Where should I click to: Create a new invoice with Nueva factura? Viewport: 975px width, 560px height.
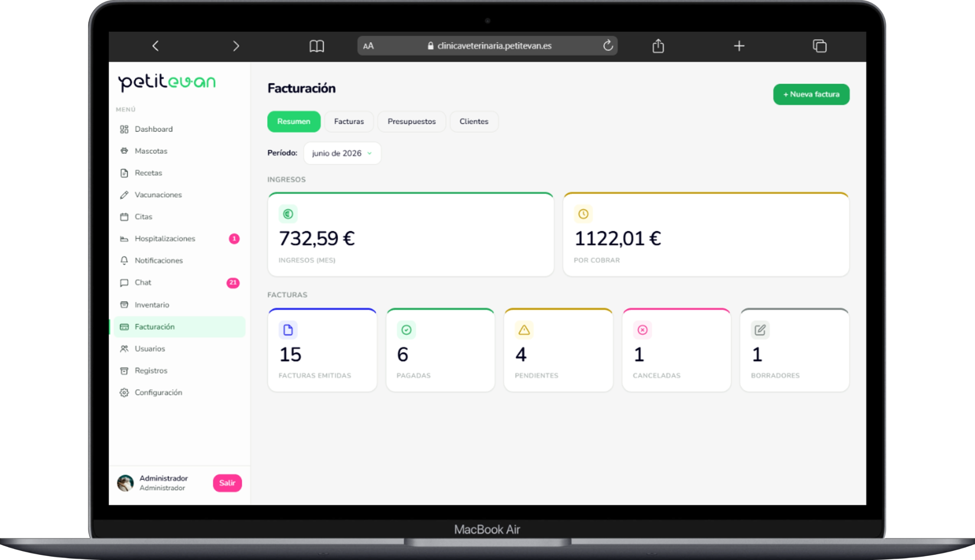coord(811,94)
